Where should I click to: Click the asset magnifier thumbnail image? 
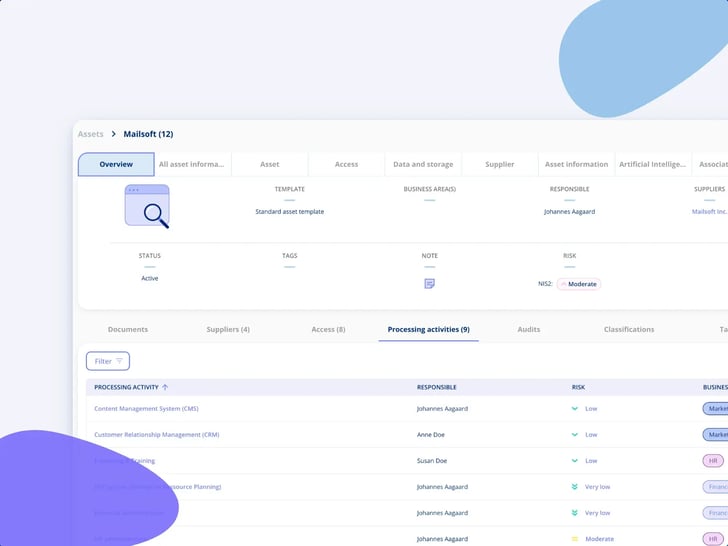[147, 206]
